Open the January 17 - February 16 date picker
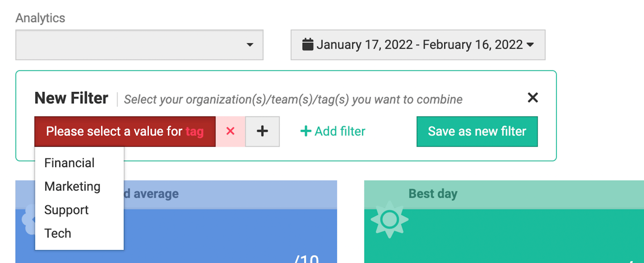644x263 pixels. tap(418, 45)
